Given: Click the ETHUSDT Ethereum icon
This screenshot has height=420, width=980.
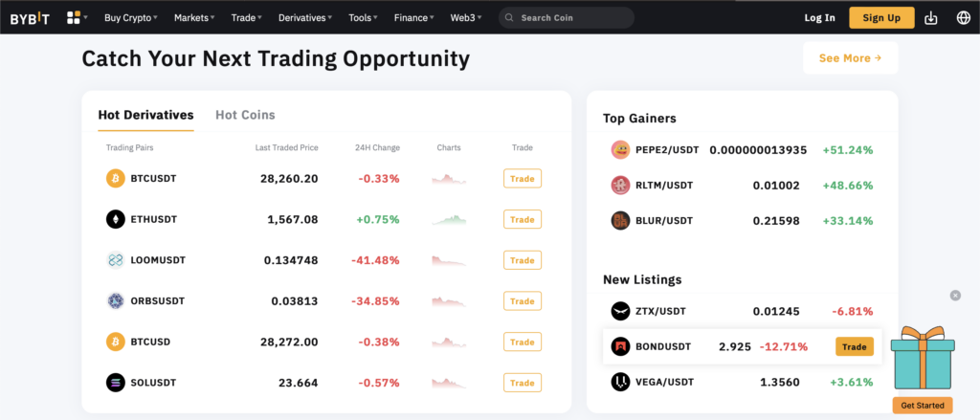Looking at the screenshot, I should 115,219.
